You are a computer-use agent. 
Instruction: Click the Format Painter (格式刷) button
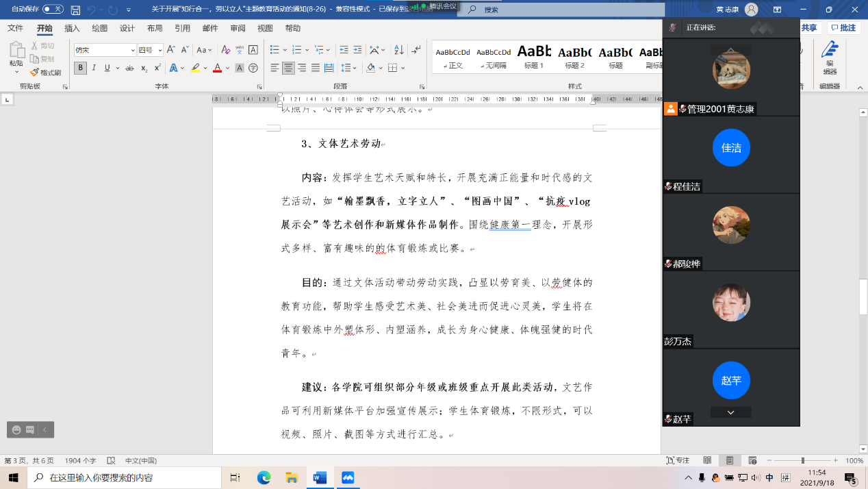[46, 72]
